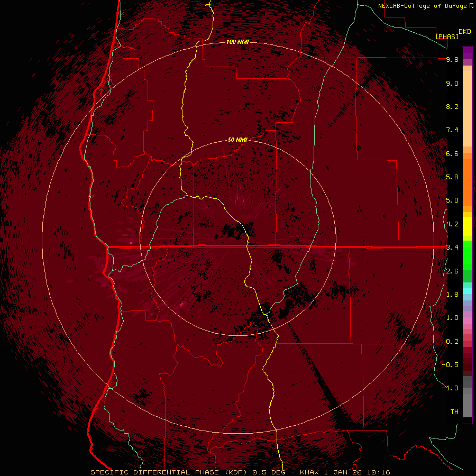
Task: Click the NEXLAB-College of DuPage header text
Action: 425,6
